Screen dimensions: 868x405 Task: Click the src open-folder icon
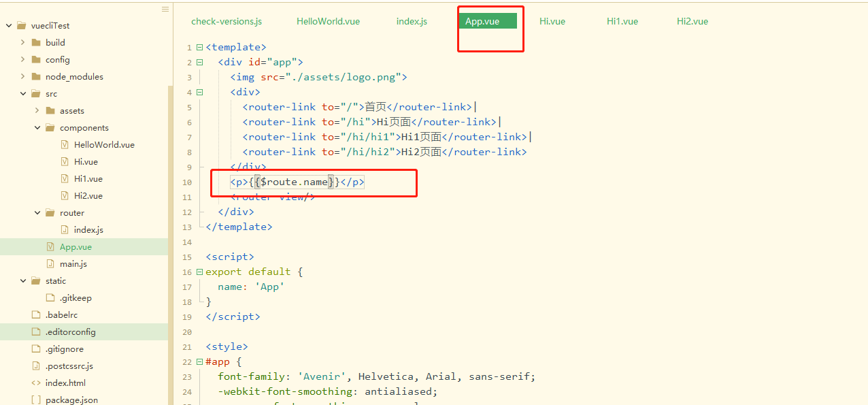36,94
